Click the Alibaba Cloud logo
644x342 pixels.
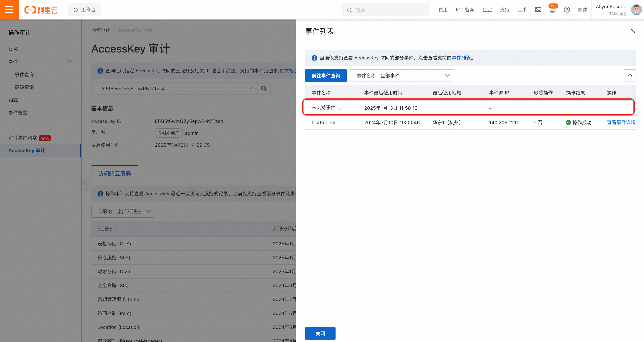point(41,10)
